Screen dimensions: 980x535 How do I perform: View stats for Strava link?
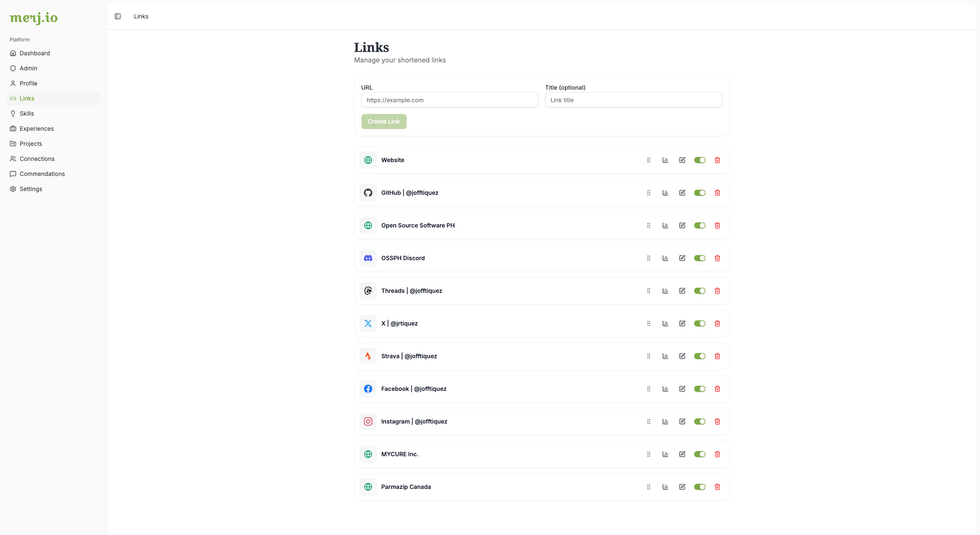click(665, 356)
